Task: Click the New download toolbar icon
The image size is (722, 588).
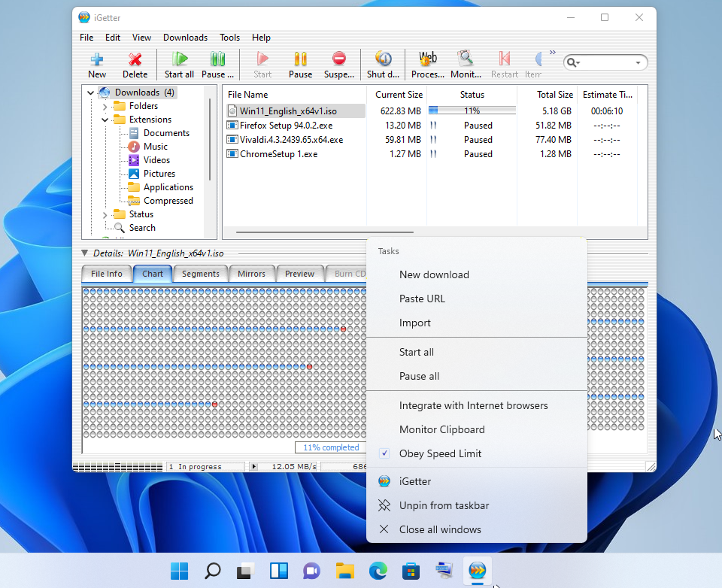Action: (x=97, y=59)
